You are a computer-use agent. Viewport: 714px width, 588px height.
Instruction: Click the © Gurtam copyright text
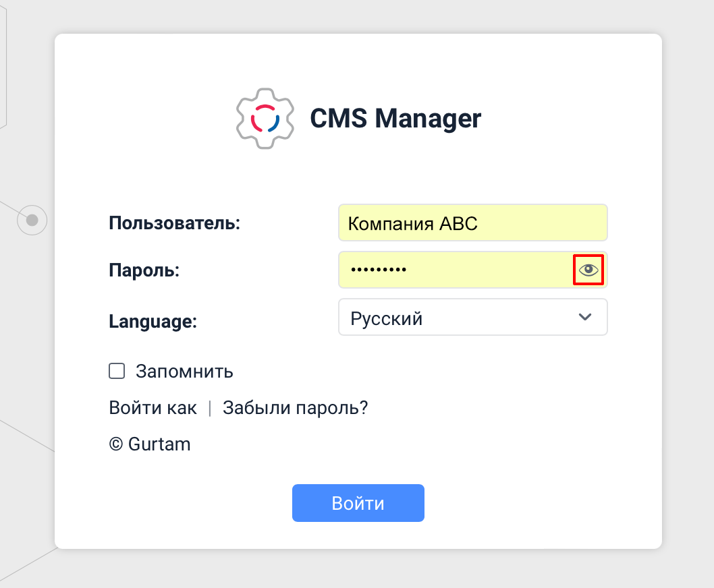pyautogui.click(x=150, y=444)
